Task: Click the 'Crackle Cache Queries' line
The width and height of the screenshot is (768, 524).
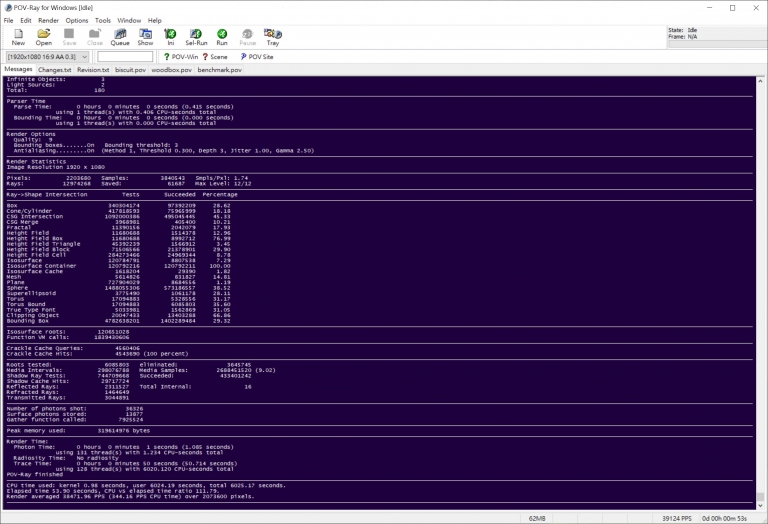Action: click(73, 348)
